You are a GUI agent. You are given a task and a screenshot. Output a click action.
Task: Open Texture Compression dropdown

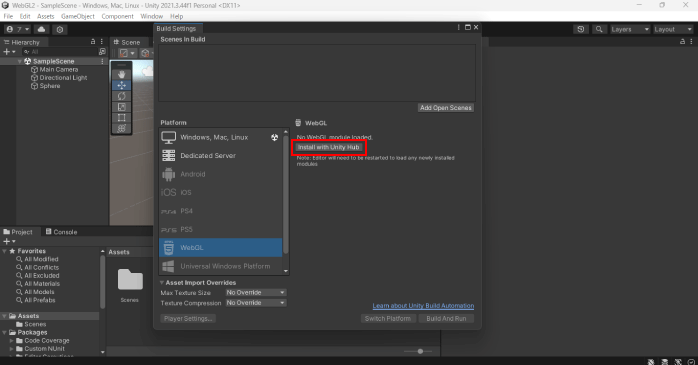(256, 303)
